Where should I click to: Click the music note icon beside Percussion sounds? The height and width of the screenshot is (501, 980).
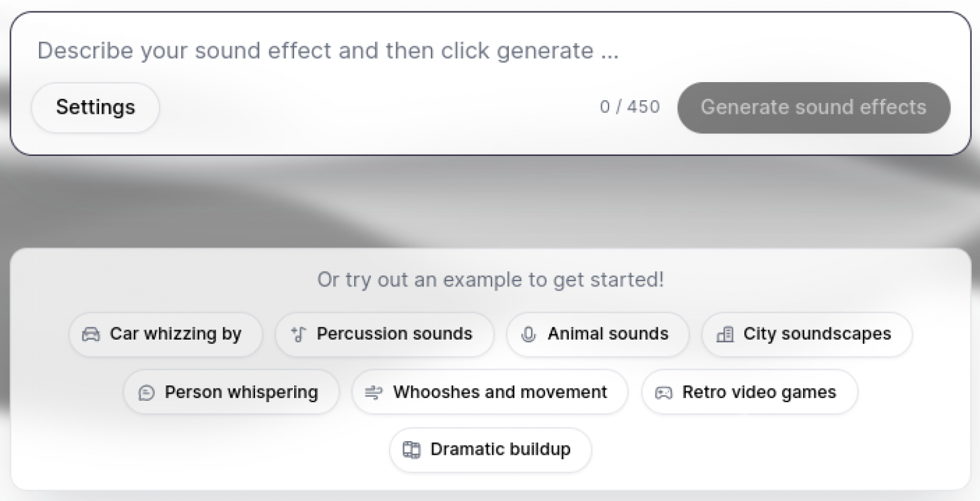tap(298, 334)
